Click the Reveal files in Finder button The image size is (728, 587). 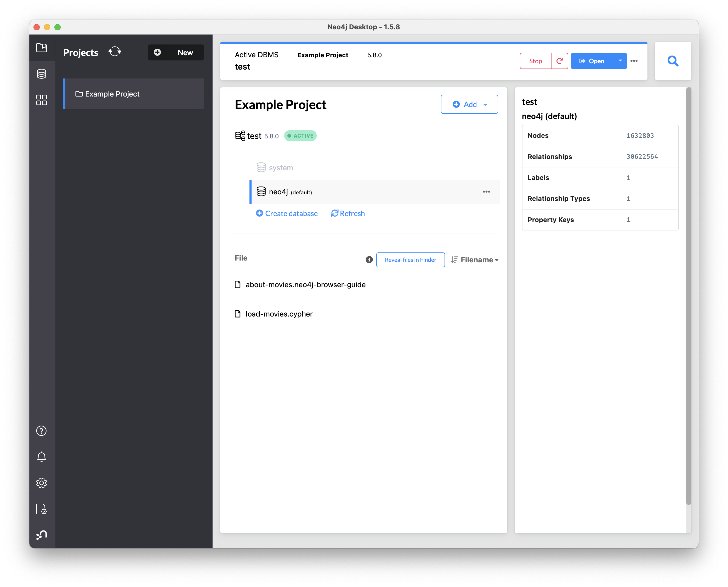[410, 260]
